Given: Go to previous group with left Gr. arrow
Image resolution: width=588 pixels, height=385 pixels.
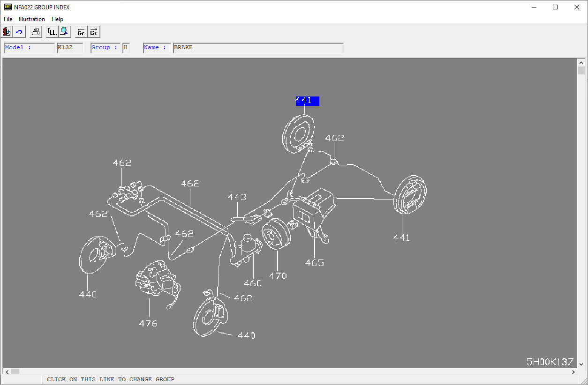Looking at the screenshot, I should (x=81, y=32).
